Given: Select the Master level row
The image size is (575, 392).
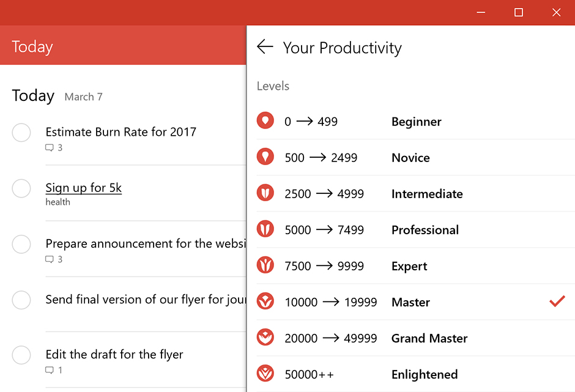Looking at the screenshot, I should (x=410, y=302).
